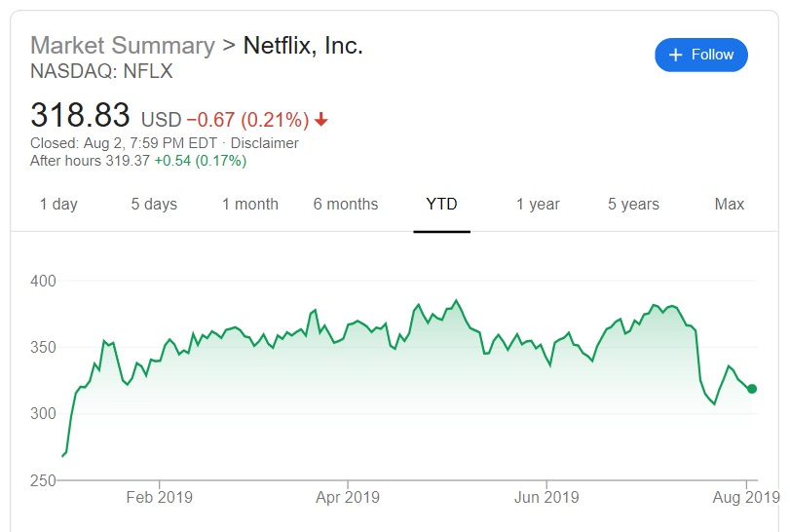Open the Max range tab
The height and width of the screenshot is (532, 790).
(729, 204)
